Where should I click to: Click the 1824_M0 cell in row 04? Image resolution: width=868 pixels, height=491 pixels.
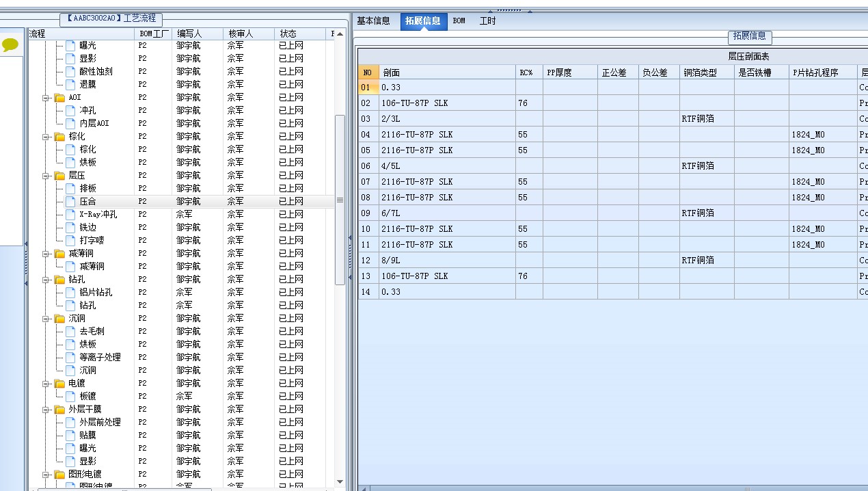(x=823, y=135)
